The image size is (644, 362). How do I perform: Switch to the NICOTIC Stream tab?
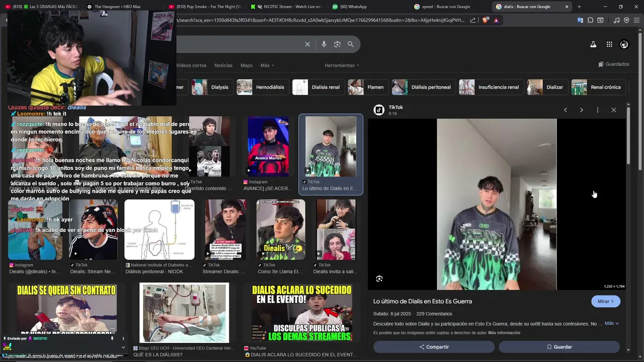286,7
